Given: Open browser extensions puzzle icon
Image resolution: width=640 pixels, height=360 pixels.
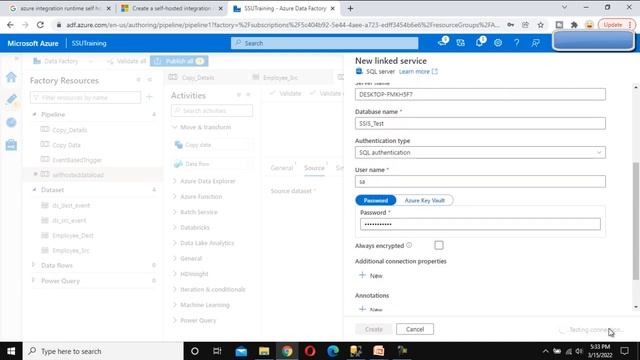Looking at the screenshot, I should pos(574,25).
